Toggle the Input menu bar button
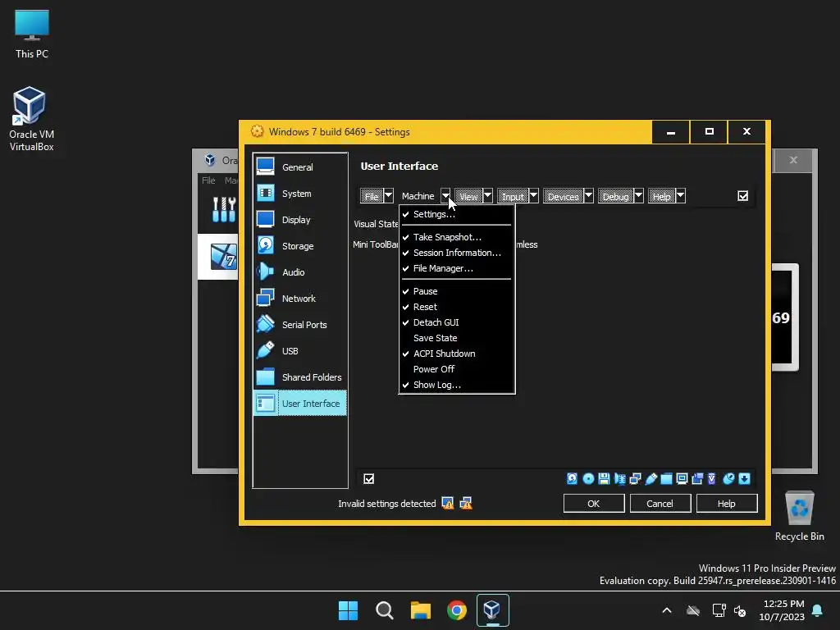The width and height of the screenshot is (840, 630). click(513, 196)
